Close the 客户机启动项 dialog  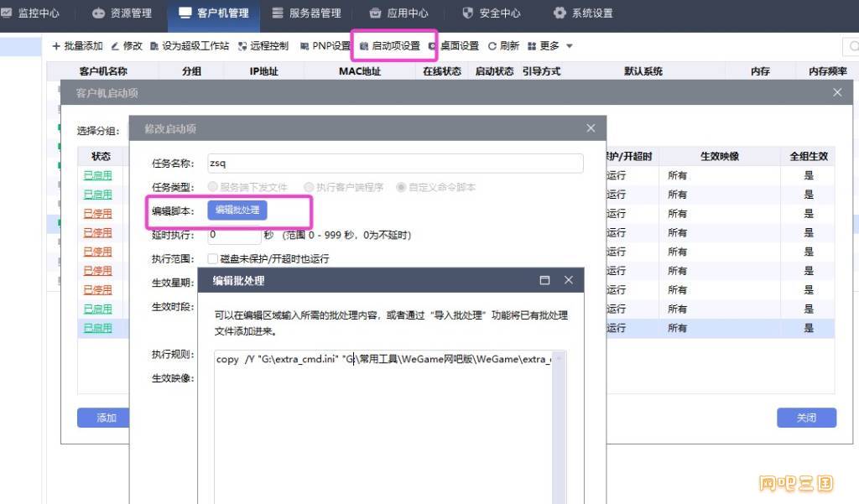[837, 92]
